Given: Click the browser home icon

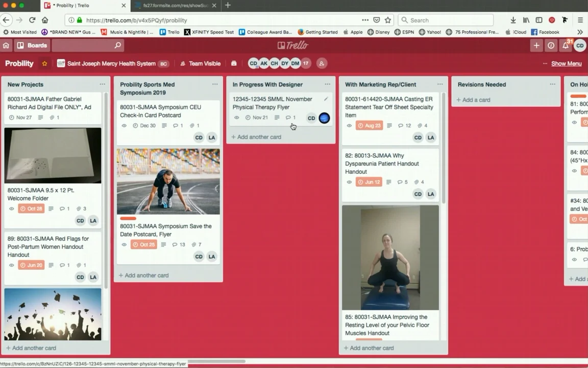Looking at the screenshot, I should pyautogui.click(x=45, y=20).
